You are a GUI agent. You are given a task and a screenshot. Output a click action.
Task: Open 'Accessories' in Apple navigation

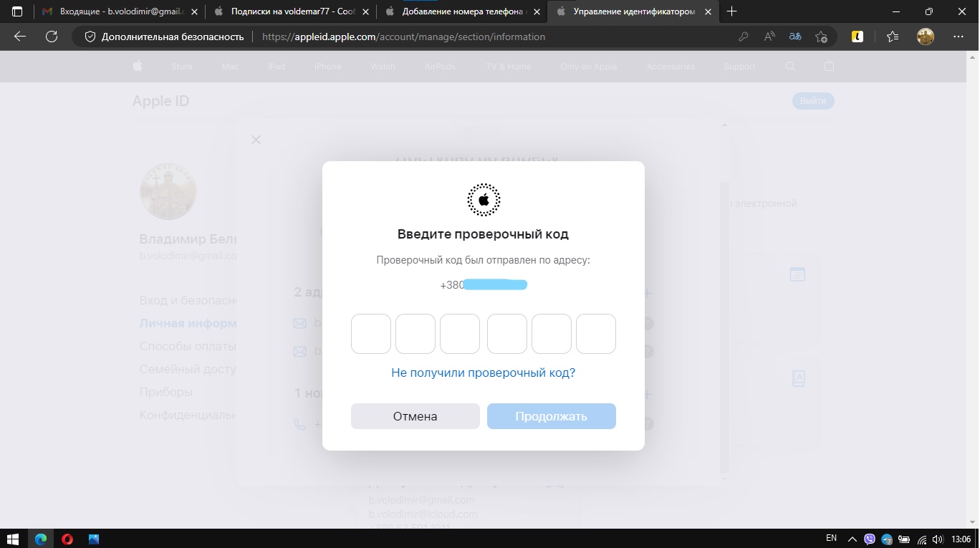point(671,67)
